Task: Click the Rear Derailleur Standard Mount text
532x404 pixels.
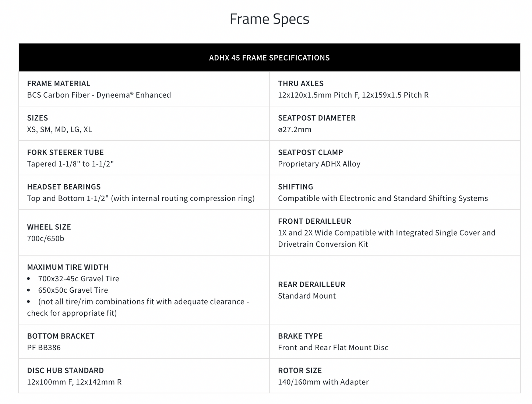Action: pyautogui.click(x=307, y=296)
